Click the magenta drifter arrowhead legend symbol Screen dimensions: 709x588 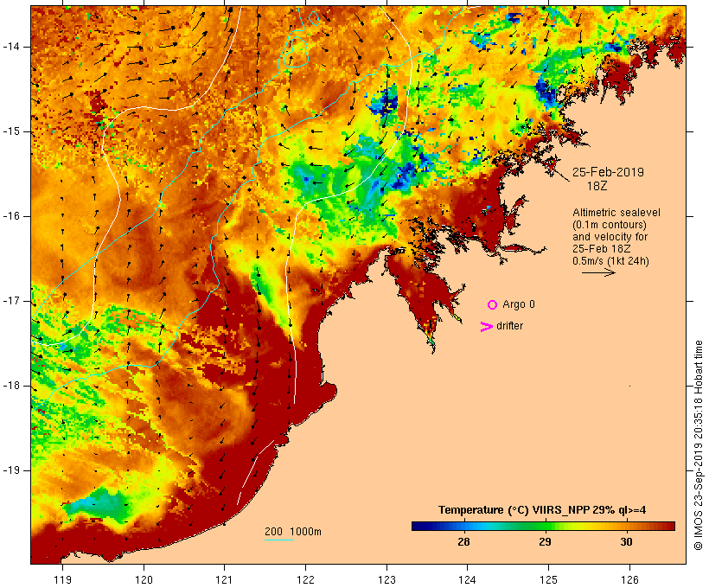(x=486, y=327)
